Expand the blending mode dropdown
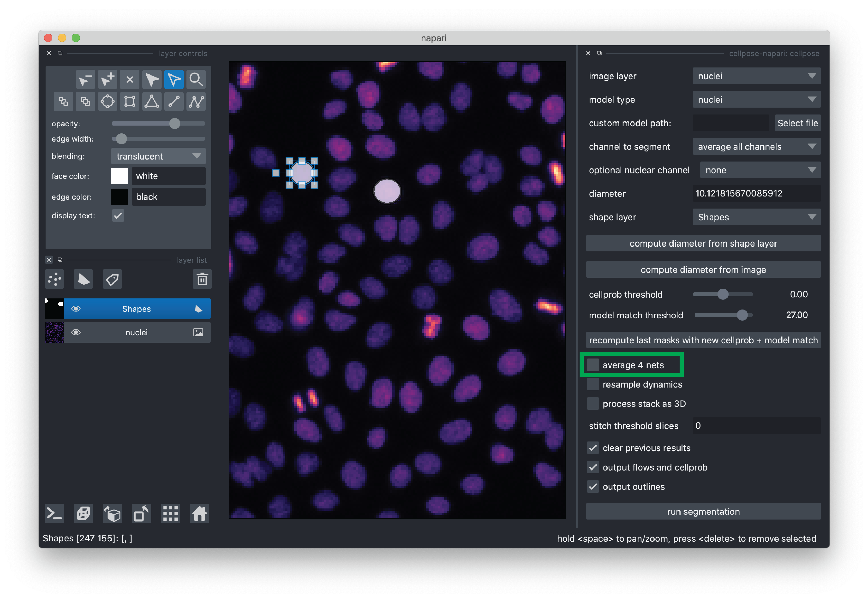Screen dimensions: 868x603 [158, 156]
